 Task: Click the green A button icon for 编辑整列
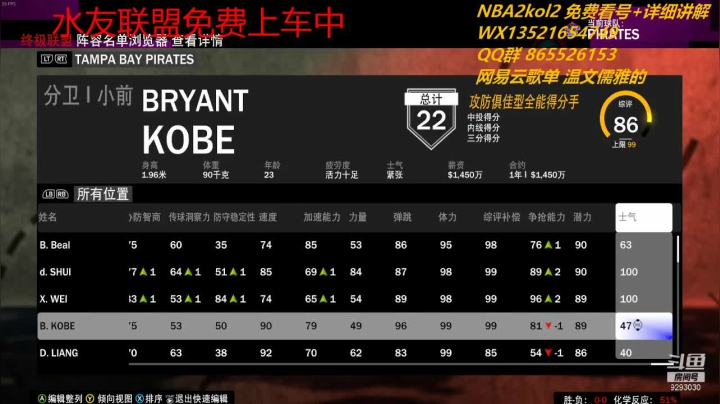pos(42,398)
